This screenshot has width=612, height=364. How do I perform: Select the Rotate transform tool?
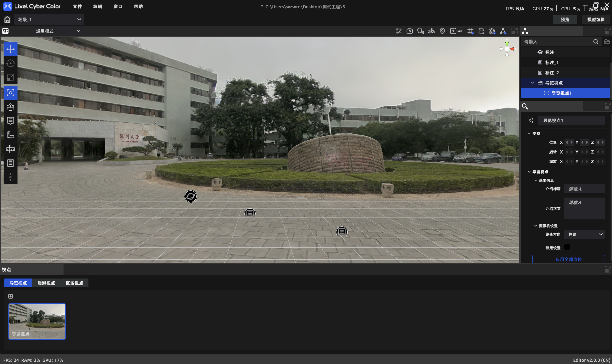coord(10,63)
